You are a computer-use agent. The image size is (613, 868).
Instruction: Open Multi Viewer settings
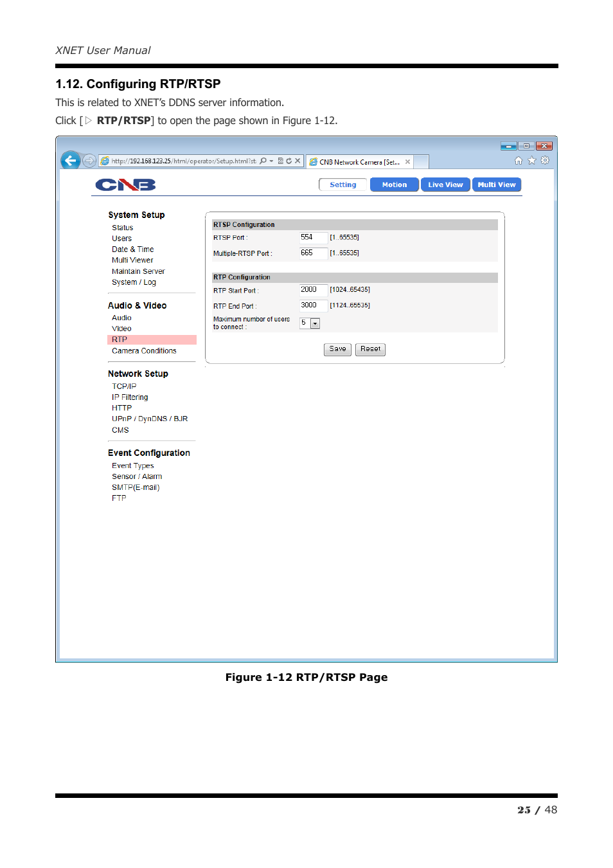pos(132,260)
